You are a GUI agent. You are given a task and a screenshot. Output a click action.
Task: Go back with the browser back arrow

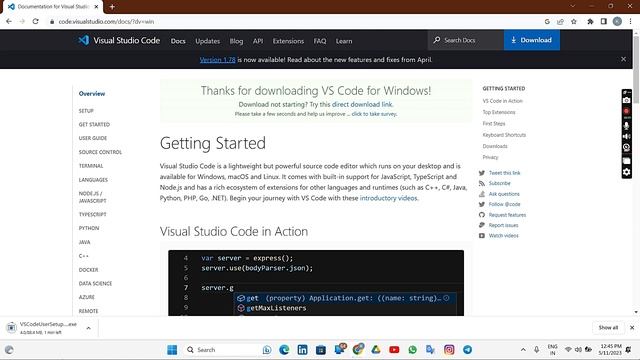click(9, 22)
